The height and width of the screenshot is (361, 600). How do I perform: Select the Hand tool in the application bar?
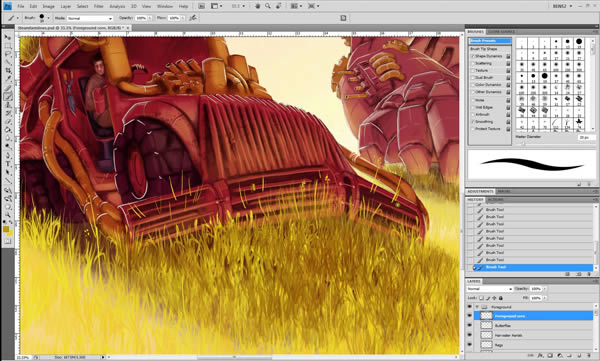(258, 6)
